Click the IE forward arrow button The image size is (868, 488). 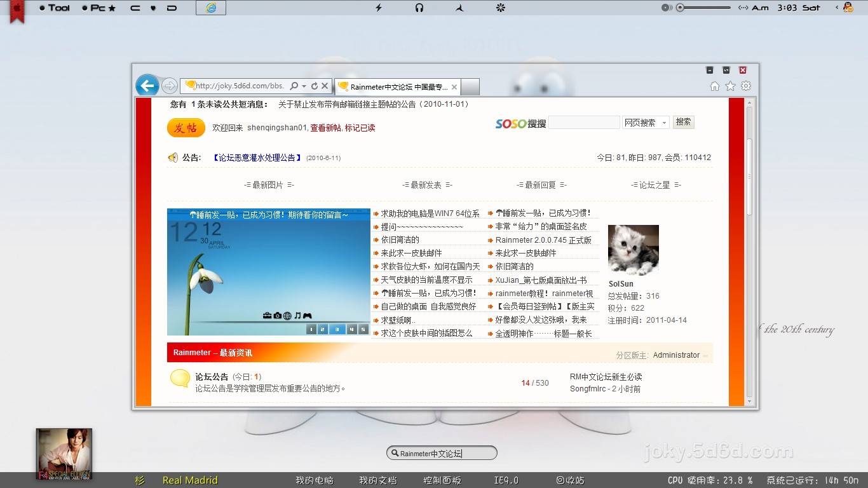(168, 86)
